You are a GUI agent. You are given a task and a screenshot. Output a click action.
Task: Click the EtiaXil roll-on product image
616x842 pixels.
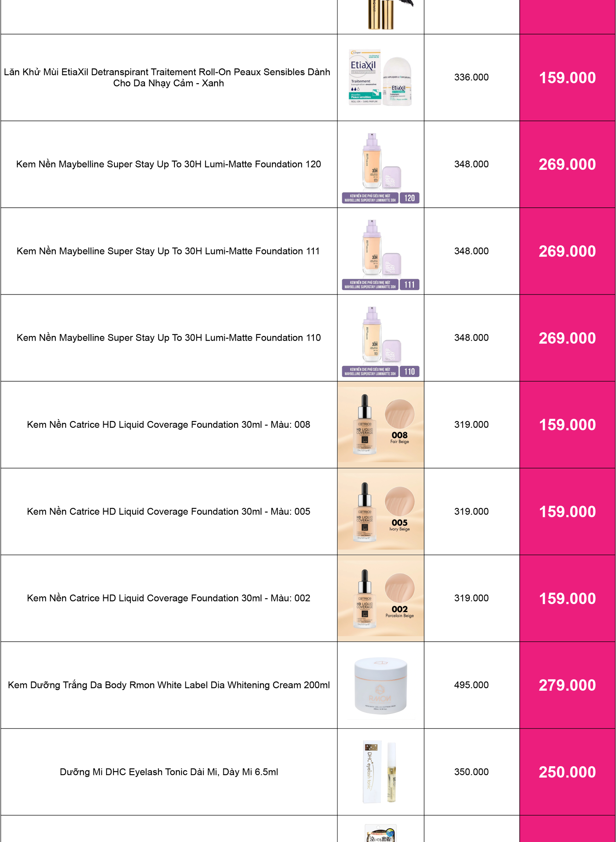pyautogui.click(x=380, y=78)
